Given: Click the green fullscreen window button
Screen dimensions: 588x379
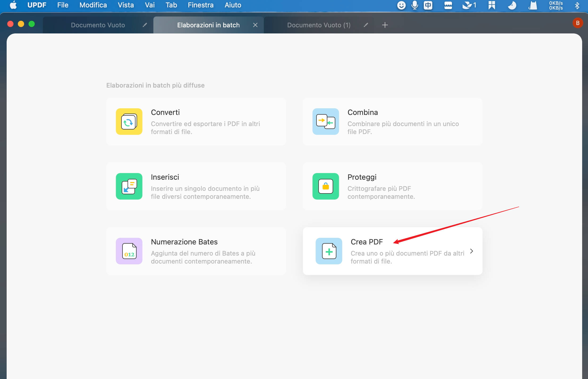Looking at the screenshot, I should 32,24.
